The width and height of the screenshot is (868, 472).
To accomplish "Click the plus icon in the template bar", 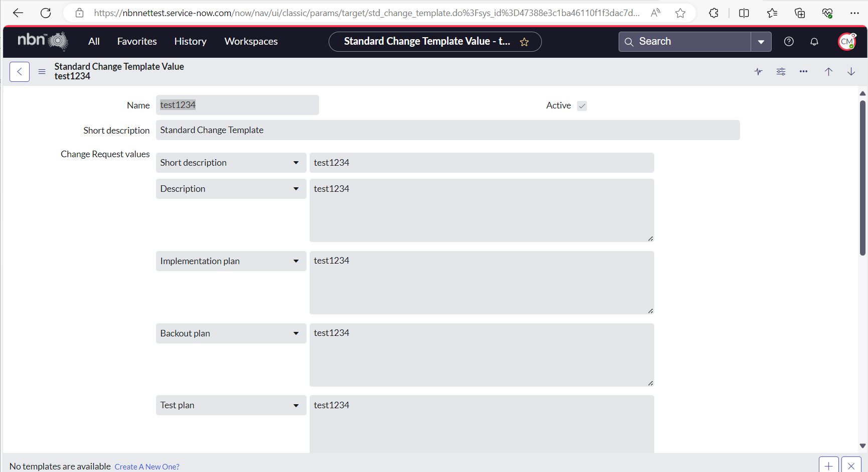I will pyautogui.click(x=828, y=465).
